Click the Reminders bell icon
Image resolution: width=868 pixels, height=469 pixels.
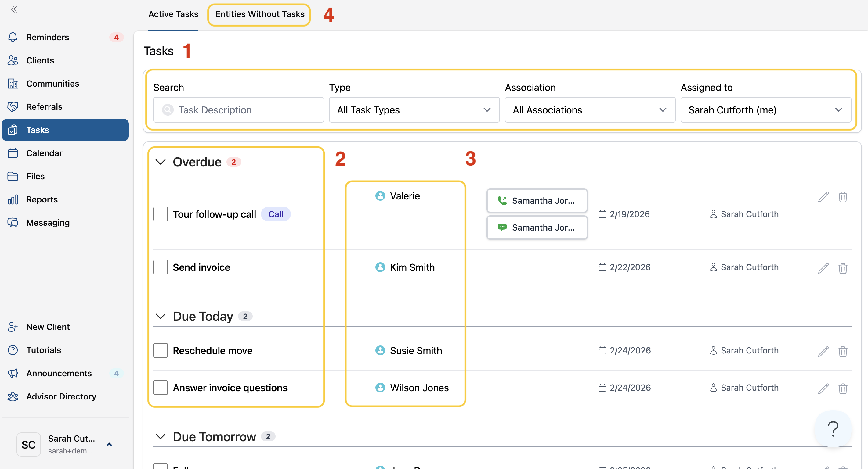click(x=13, y=37)
